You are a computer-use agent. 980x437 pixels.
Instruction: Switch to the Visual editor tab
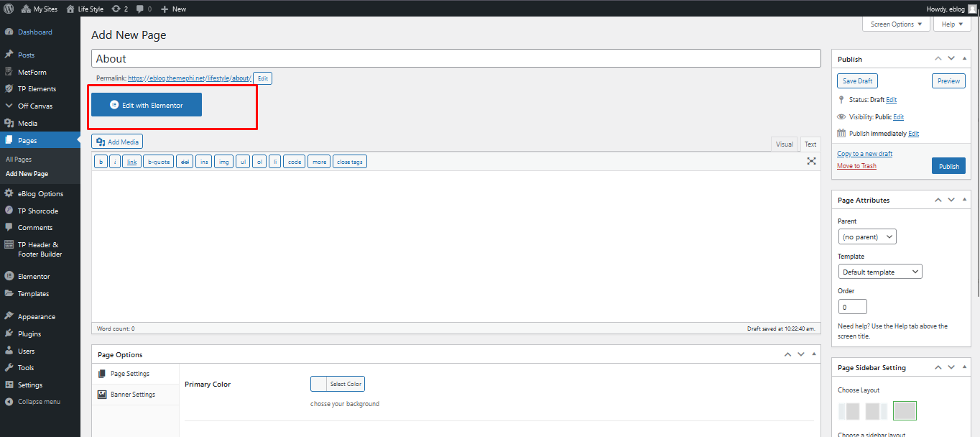pyautogui.click(x=784, y=144)
